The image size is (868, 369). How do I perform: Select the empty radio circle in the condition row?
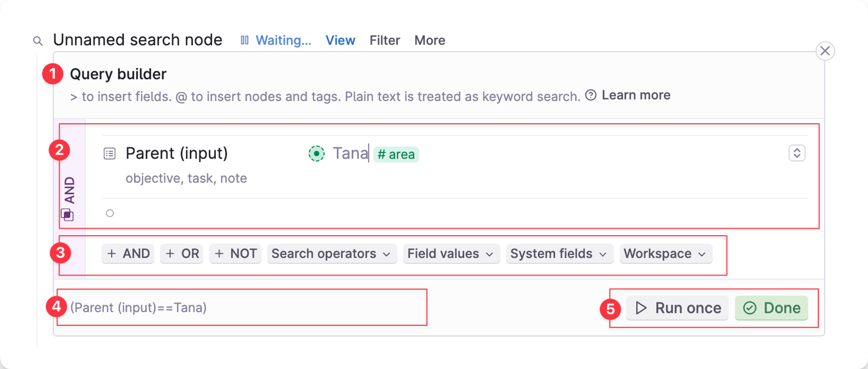point(109,213)
